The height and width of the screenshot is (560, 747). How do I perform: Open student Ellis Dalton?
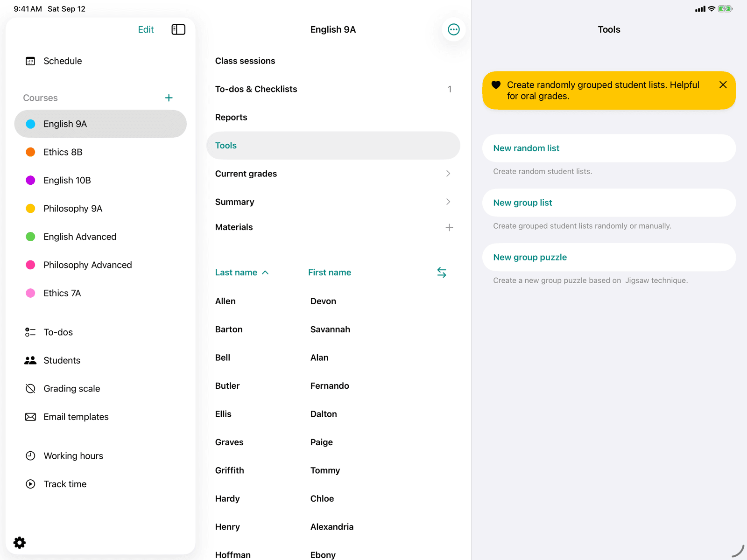pyautogui.click(x=333, y=414)
